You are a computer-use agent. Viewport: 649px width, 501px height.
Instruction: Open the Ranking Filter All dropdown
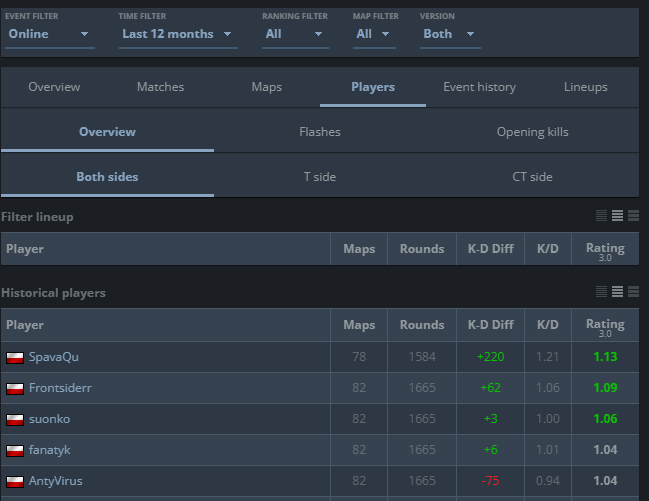(x=295, y=34)
